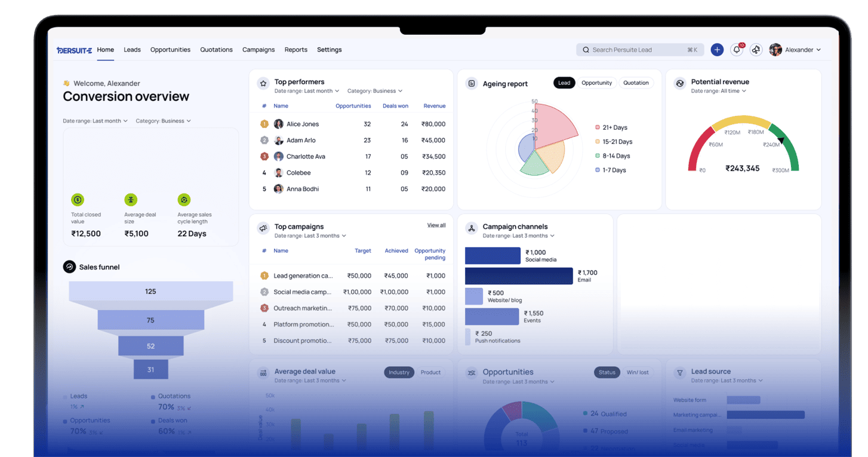Image resolution: width=868 pixels, height=457 pixels.
Task: Open Potential revenue date range dropdown
Action: [719, 91]
